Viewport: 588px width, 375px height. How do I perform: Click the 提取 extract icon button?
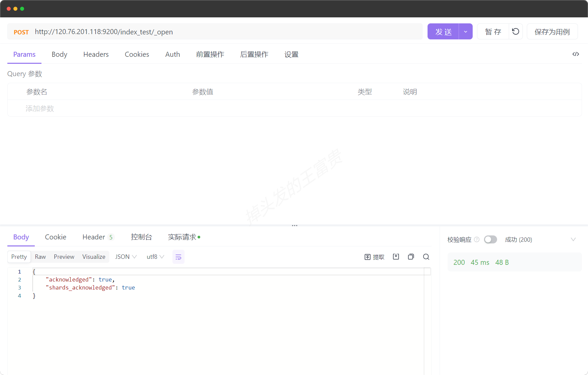(x=374, y=257)
